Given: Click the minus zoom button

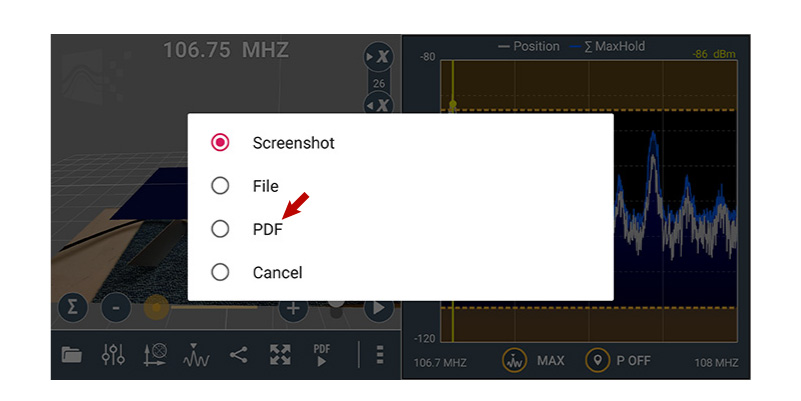Looking at the screenshot, I should (x=116, y=308).
